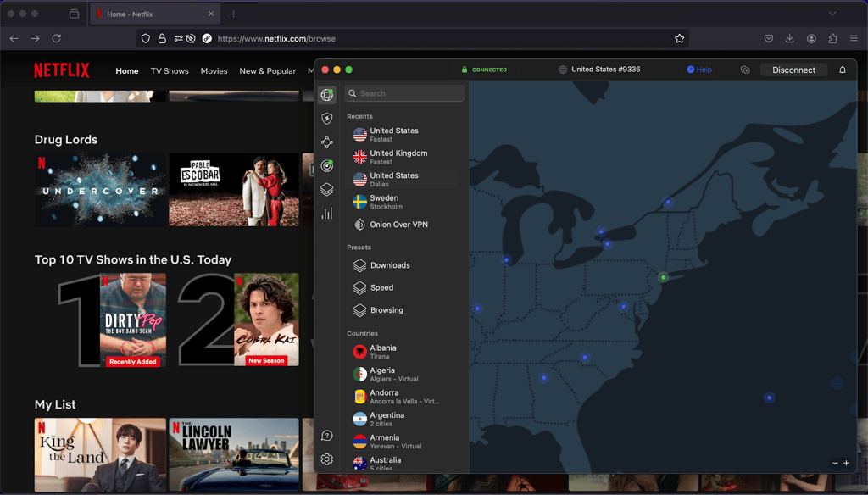Close the Home - Netflix tab

[x=211, y=14]
